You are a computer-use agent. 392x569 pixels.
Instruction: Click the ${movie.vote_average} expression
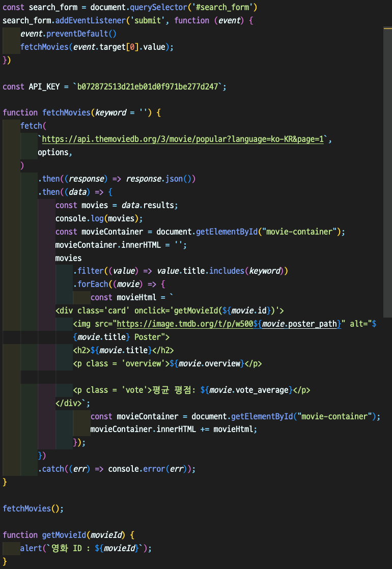click(x=246, y=390)
